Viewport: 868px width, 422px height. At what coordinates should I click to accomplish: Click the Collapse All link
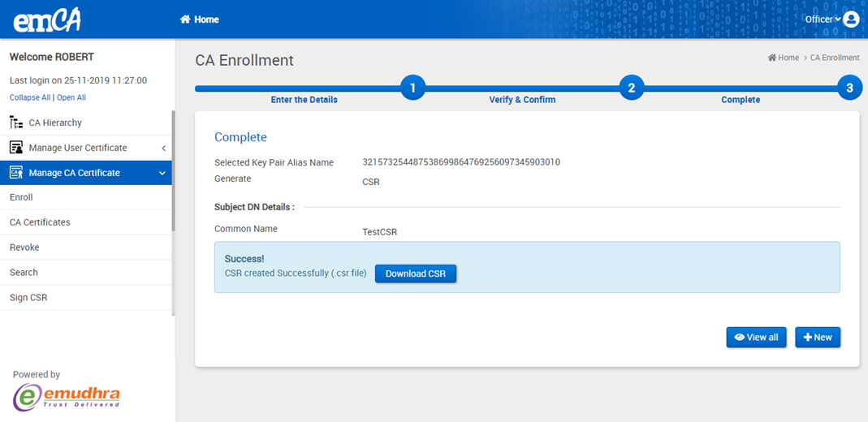pyautogui.click(x=29, y=97)
